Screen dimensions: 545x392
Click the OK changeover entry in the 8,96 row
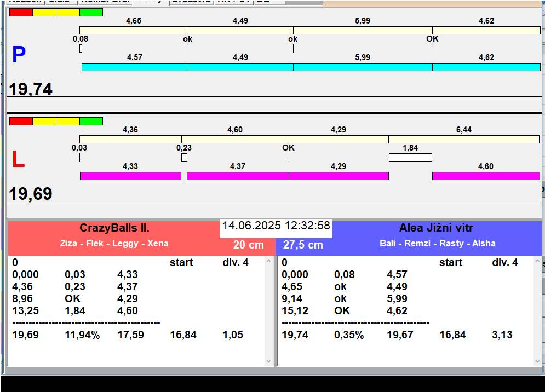pos(73,298)
